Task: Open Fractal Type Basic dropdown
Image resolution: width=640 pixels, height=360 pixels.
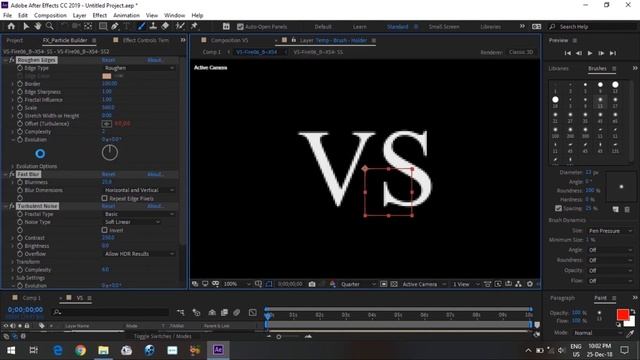Action: pyautogui.click(x=138, y=214)
